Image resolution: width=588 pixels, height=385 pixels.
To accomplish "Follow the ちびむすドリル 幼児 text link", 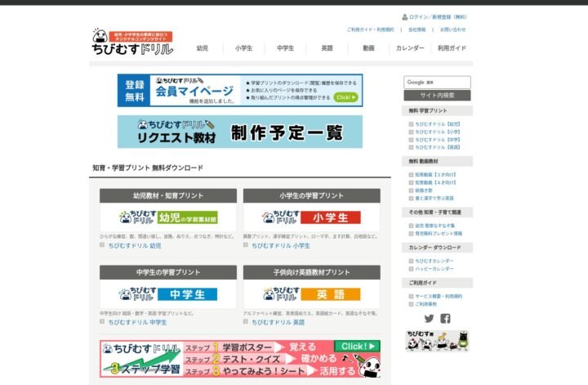I will pos(138,245).
